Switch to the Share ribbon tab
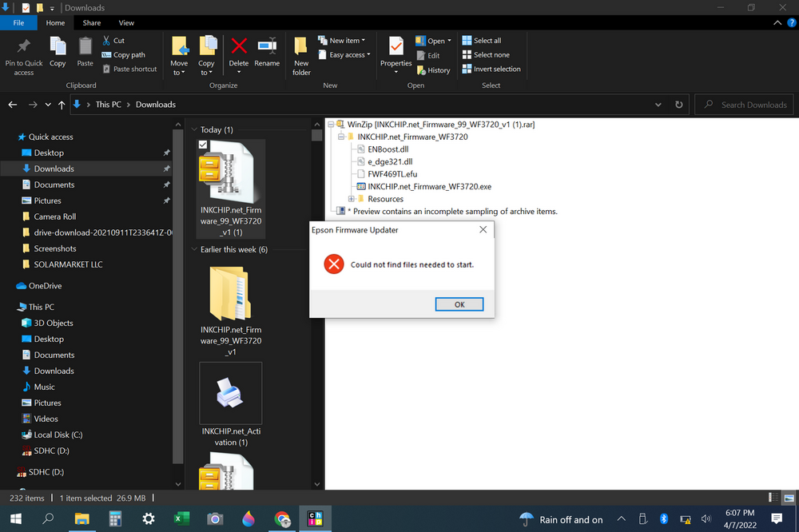Viewport: 799px width, 532px height. (91, 22)
